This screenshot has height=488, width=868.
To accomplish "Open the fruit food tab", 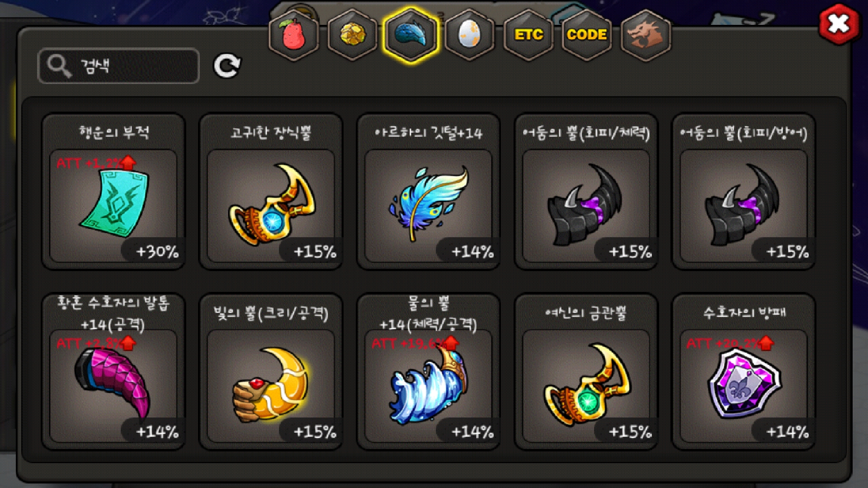I will 294,34.
